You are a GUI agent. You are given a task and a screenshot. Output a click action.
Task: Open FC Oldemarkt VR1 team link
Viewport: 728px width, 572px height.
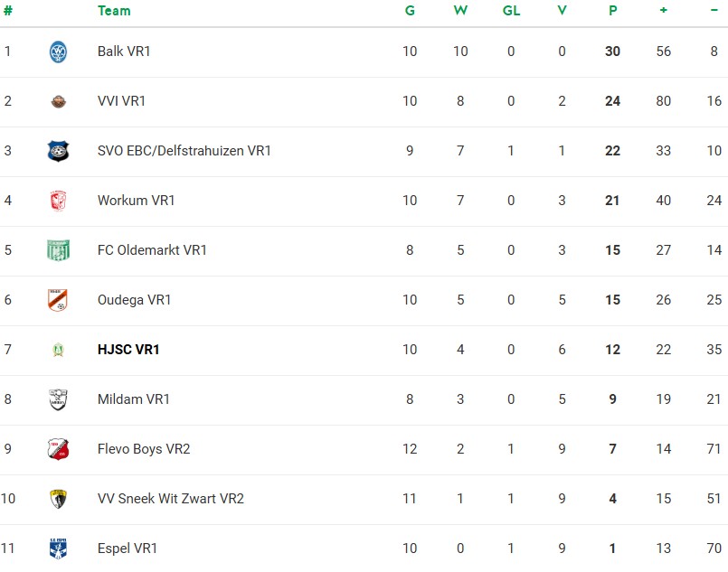(152, 250)
